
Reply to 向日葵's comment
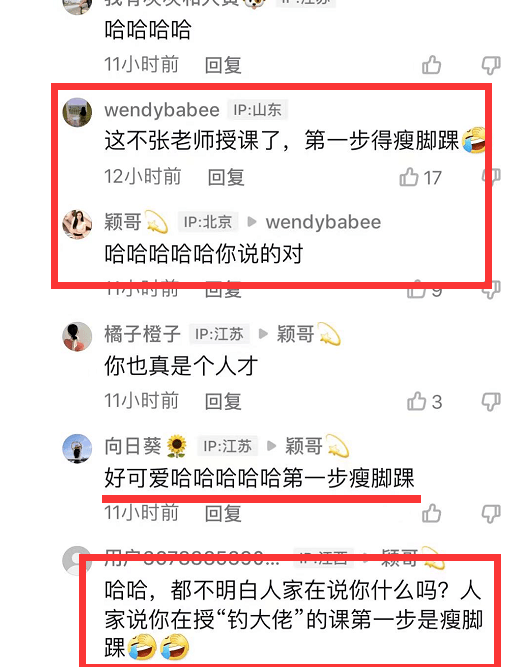[223, 513]
